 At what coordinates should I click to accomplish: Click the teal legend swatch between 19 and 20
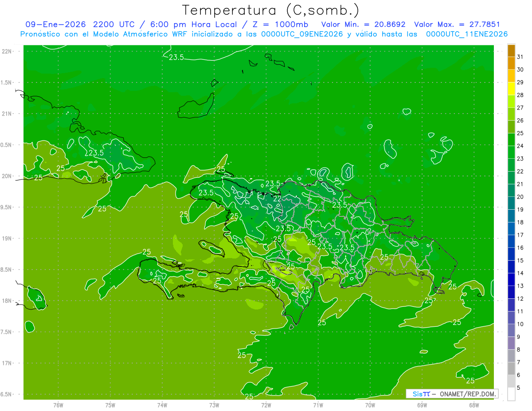pyautogui.click(x=511, y=203)
